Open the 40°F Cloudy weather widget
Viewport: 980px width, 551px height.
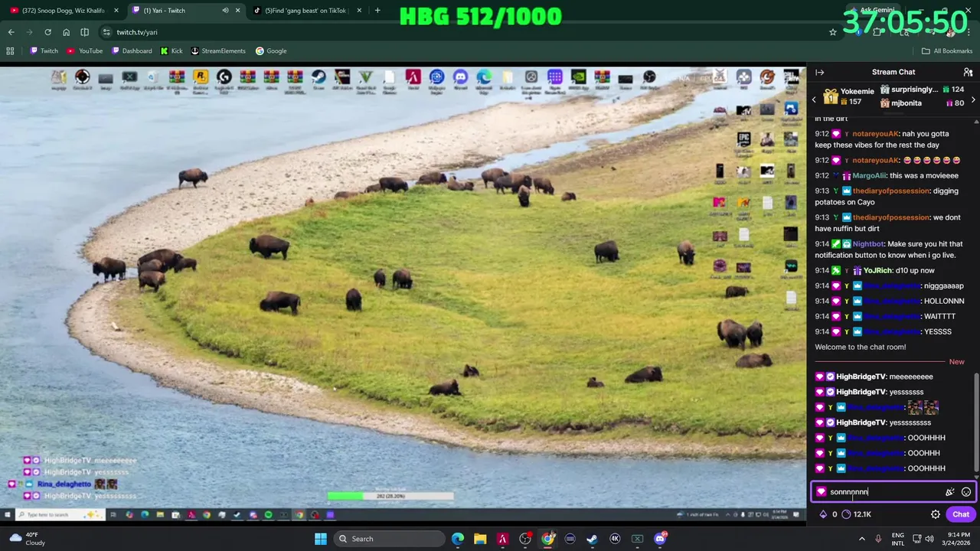coord(27,539)
